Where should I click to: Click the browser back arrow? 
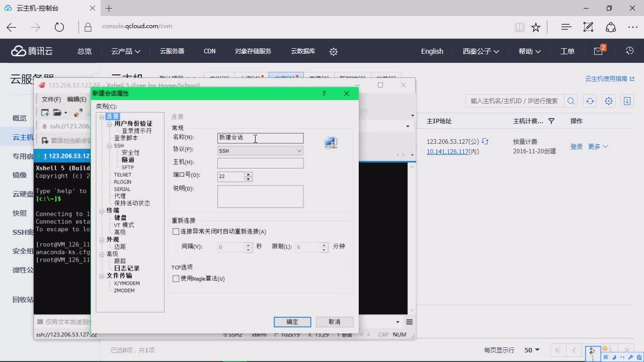(x=11, y=27)
